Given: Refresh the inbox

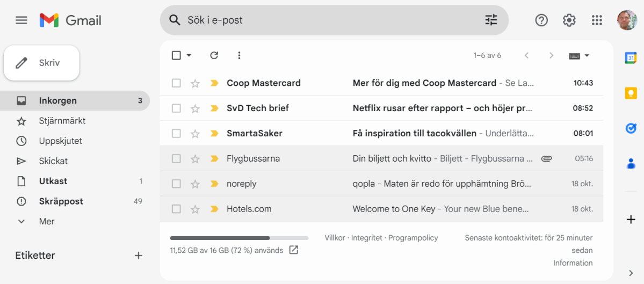Looking at the screenshot, I should (x=214, y=55).
